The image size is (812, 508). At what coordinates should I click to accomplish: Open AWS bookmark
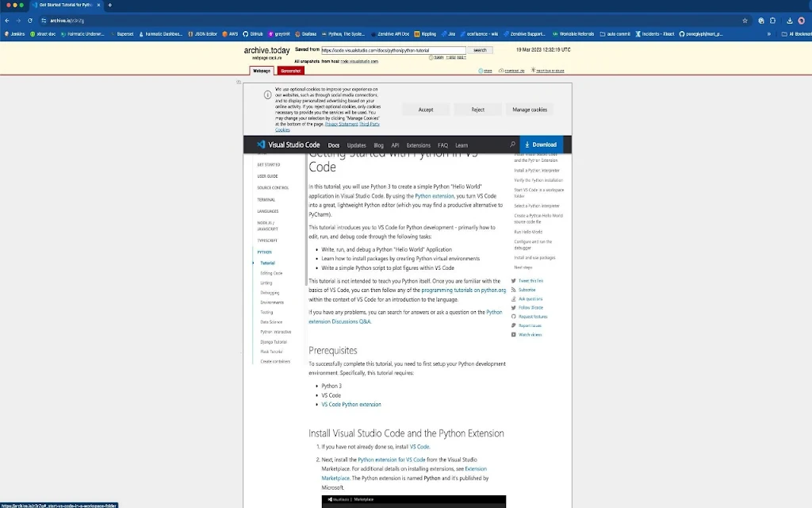click(x=231, y=34)
